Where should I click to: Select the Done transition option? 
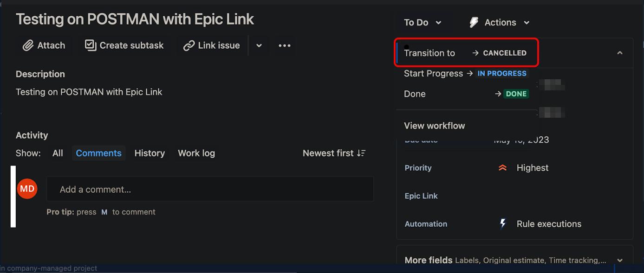(x=467, y=94)
